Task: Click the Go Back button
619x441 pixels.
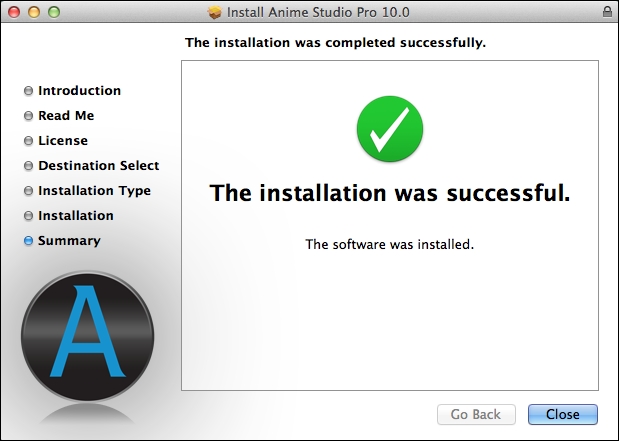Action: (476, 414)
